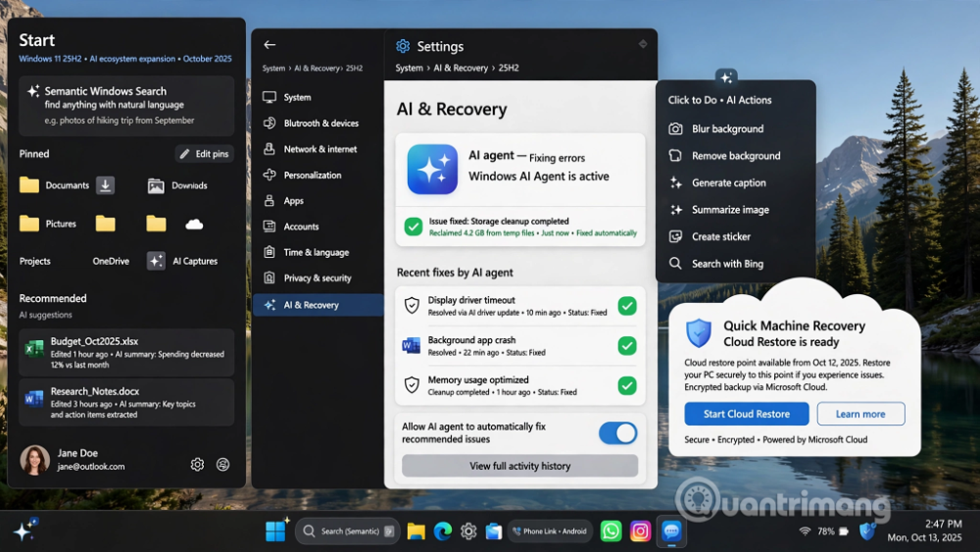Open Memory usage optimized fix entry
Screen dimensions: 980x552
click(520, 385)
